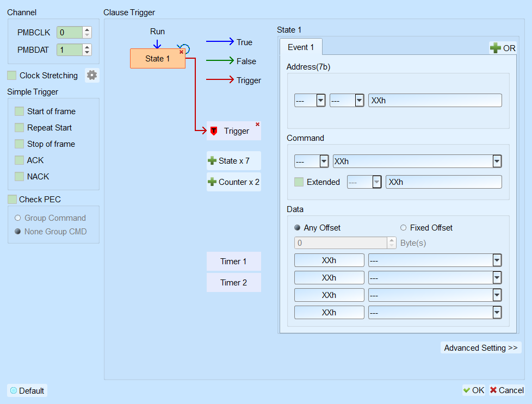532x404 pixels.
Task: Click the loop arrow icon on State 1
Action: pyautogui.click(x=184, y=48)
